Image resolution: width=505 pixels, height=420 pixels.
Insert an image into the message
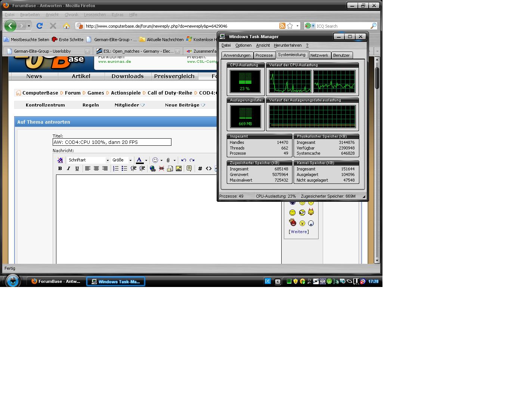[x=179, y=169]
